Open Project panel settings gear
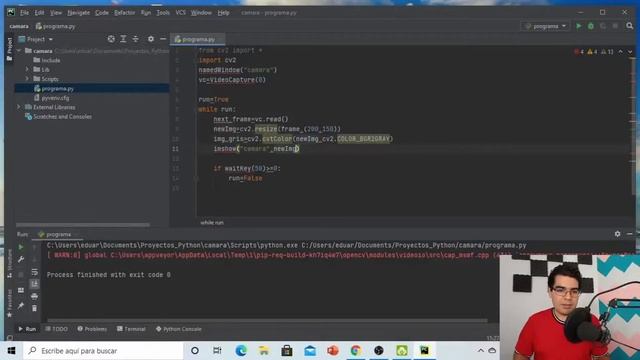Viewport: 640px width, 360px height. coord(151,39)
